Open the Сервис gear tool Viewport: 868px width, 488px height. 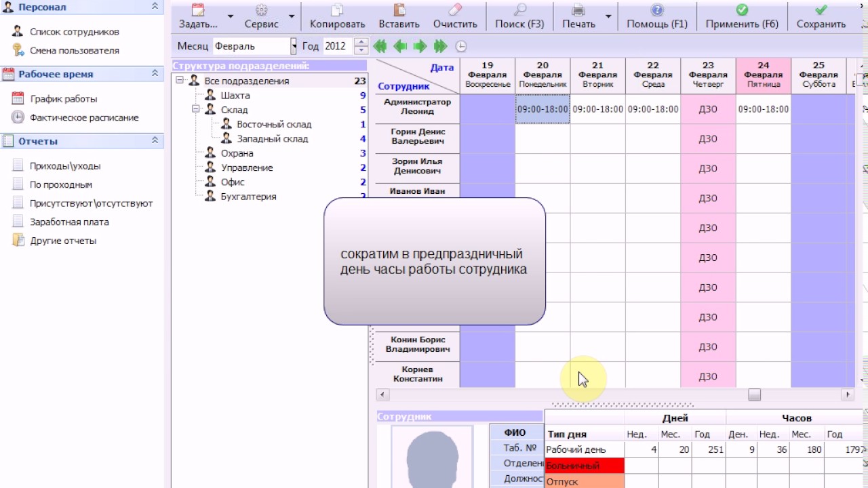coord(261,16)
